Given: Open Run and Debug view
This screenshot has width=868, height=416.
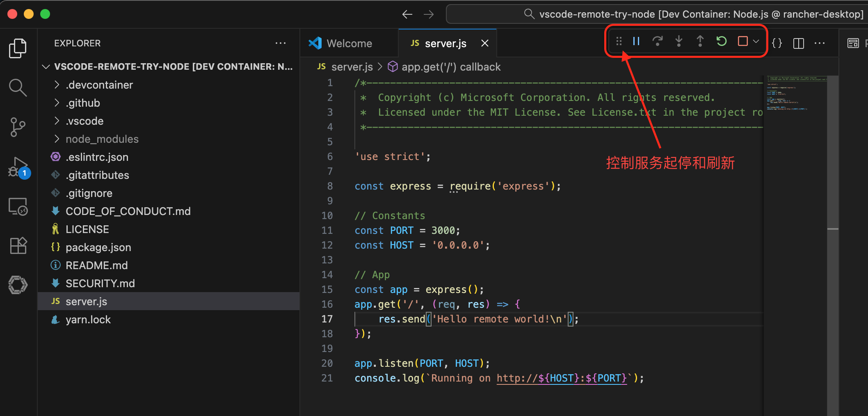Looking at the screenshot, I should pyautogui.click(x=18, y=167).
